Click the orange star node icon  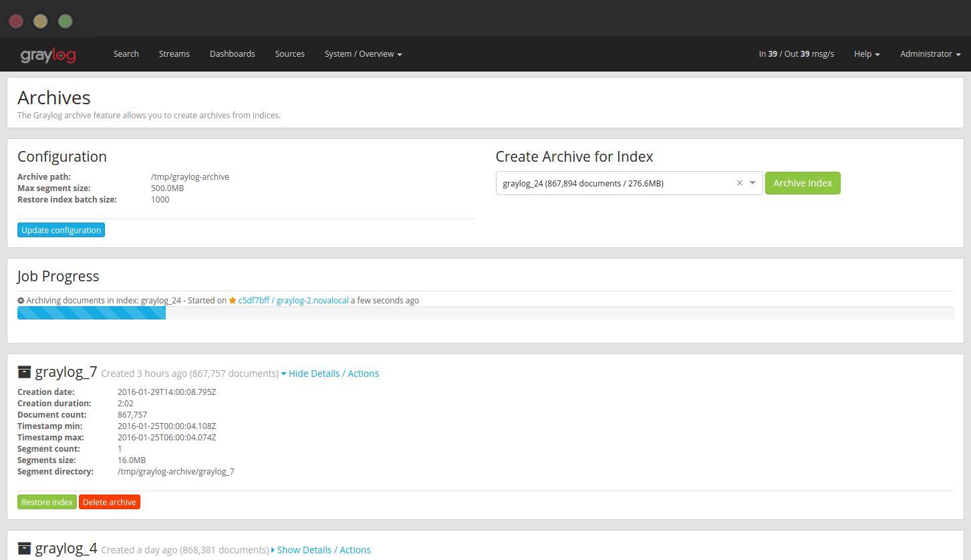click(233, 301)
